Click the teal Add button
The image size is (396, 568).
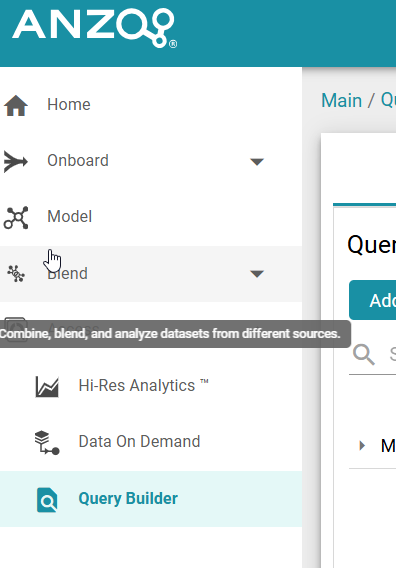pos(372,300)
